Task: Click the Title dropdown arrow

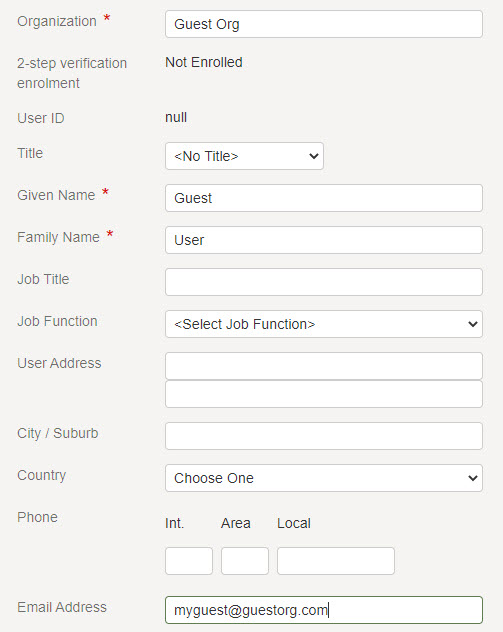Action: (x=314, y=156)
